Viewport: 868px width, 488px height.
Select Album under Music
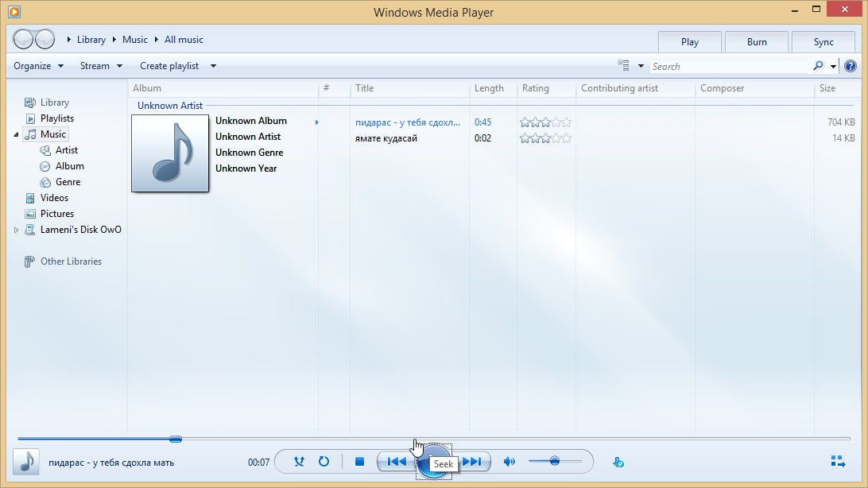[69, 166]
